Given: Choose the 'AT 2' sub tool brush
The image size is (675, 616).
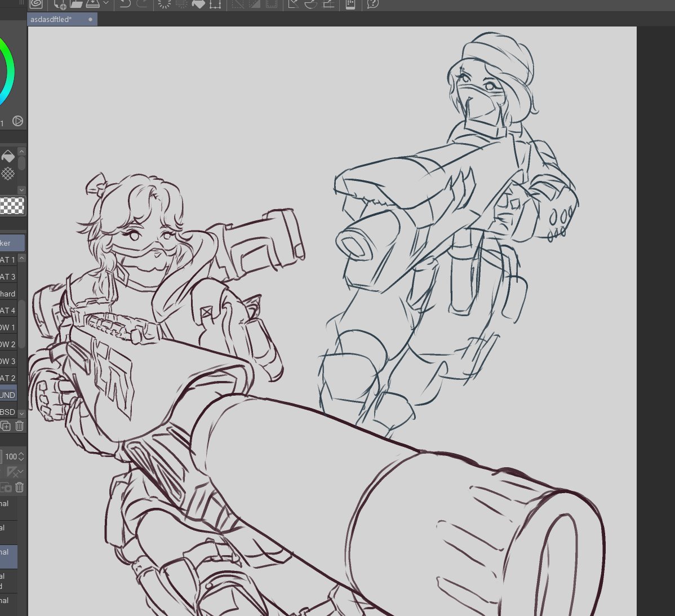Looking at the screenshot, I should click(x=8, y=378).
